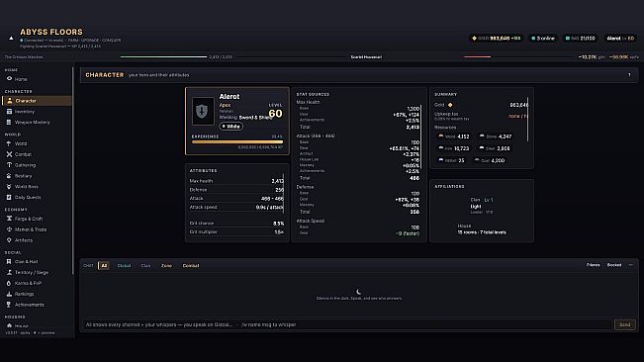The height and width of the screenshot is (362, 644).
Task: Click the Defense attribute row
Action: coord(236,190)
